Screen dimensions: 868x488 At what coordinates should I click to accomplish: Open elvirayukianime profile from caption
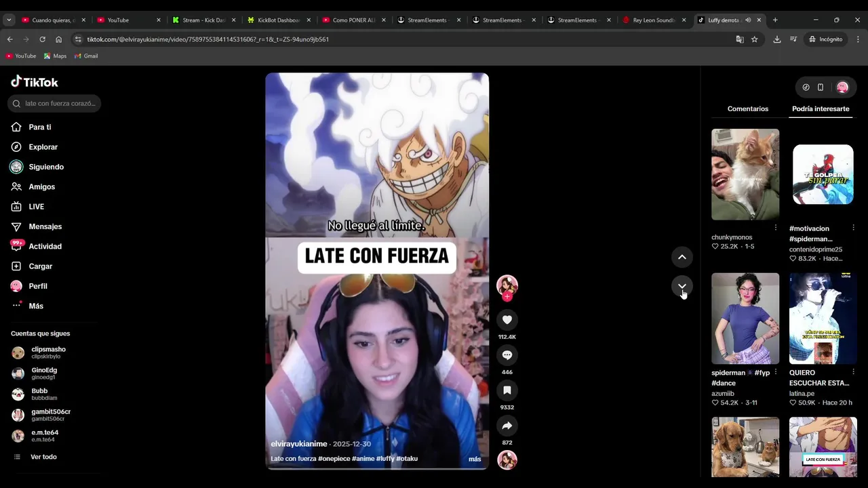299,444
